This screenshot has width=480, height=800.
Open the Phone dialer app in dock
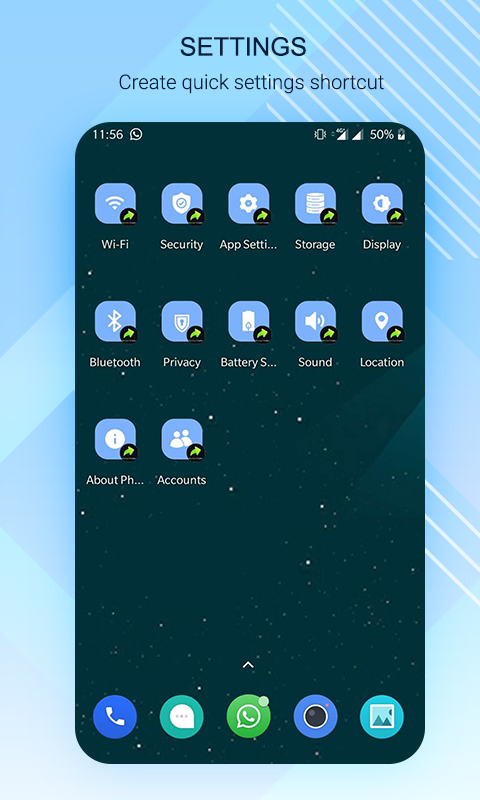(x=115, y=717)
